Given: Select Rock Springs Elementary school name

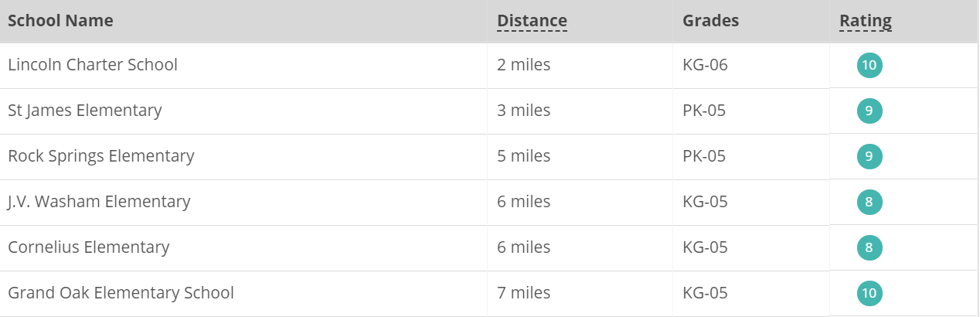Looking at the screenshot, I should tap(100, 156).
